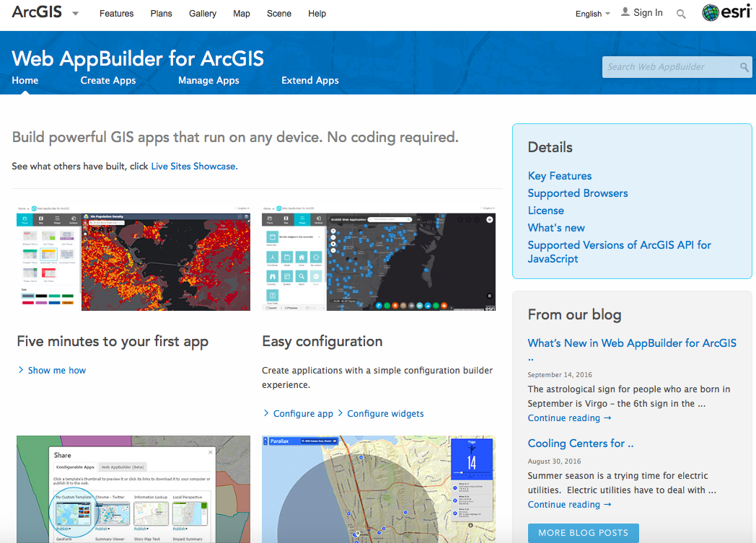Open Supported Versions of ArcGIS API link
Screen dimensions: 756x543
click(x=620, y=252)
